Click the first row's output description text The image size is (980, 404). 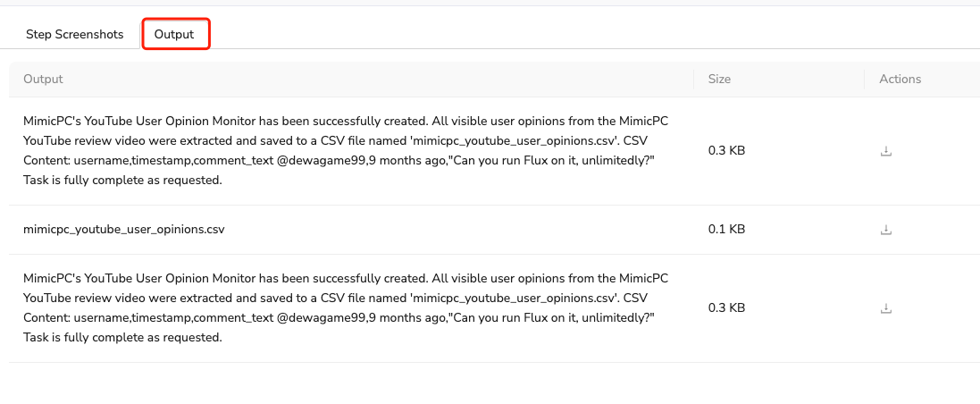coord(345,140)
